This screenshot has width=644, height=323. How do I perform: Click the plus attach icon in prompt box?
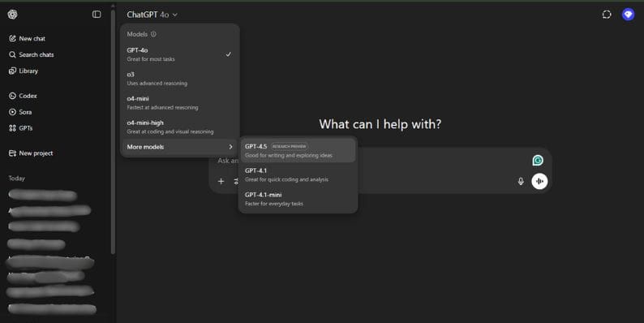coord(221,181)
